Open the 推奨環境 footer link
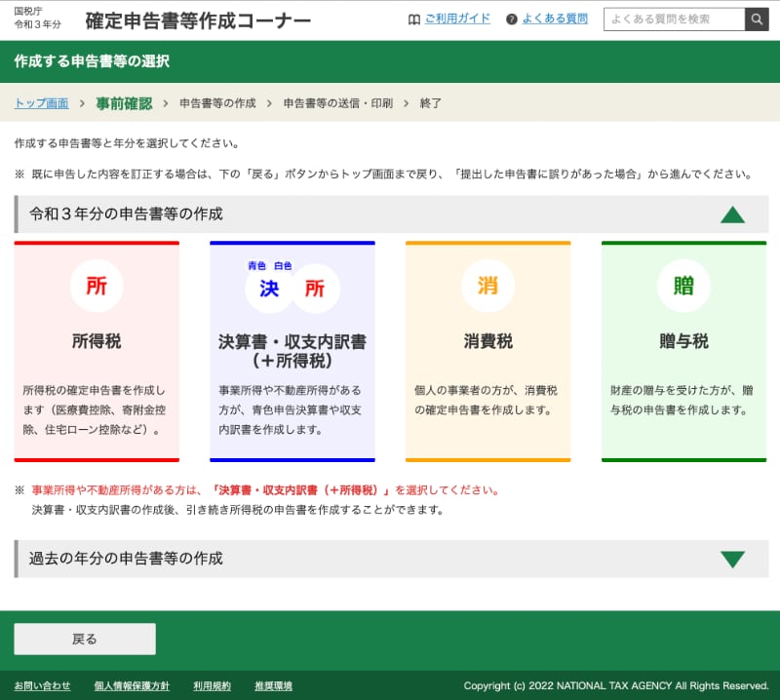780x700 pixels. click(x=273, y=686)
